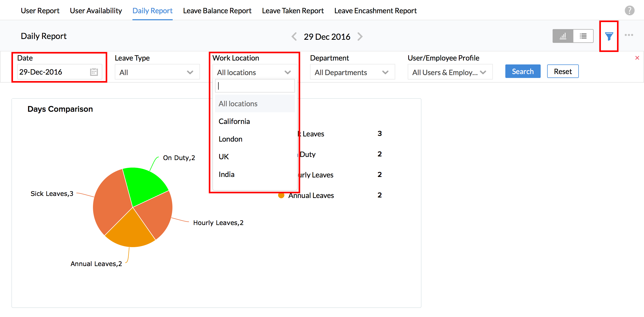Open the Department dropdown

[x=352, y=72]
